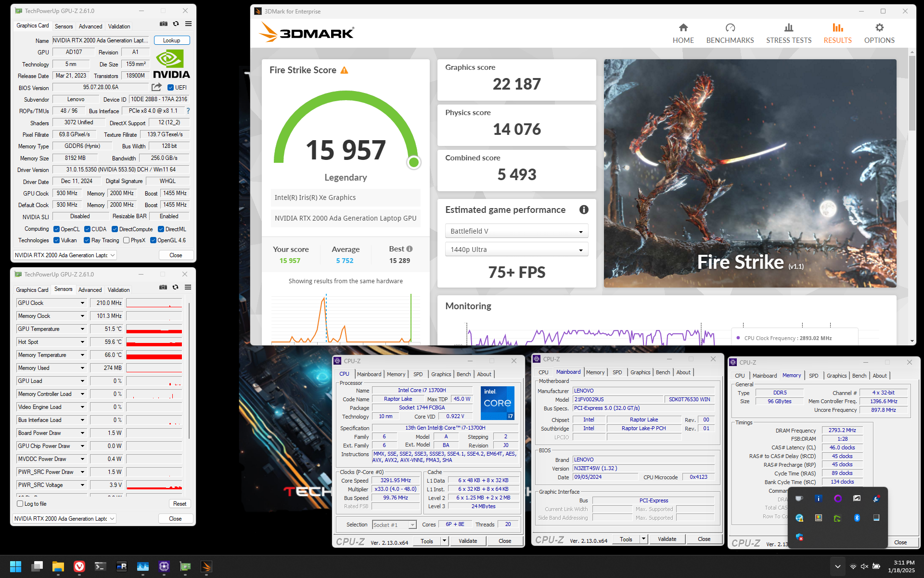This screenshot has height=578, width=924.
Task: Click the Bus Interface question mark in GPU-Z
Action: pyautogui.click(x=188, y=111)
